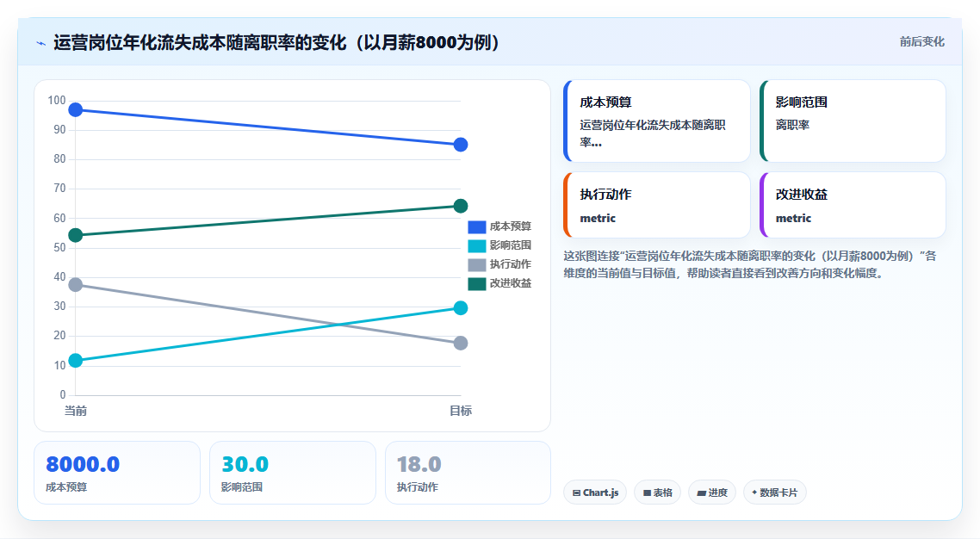Click the cyan 影响范围 point at 目标
Image resolution: width=980 pixels, height=539 pixels.
[x=461, y=308]
